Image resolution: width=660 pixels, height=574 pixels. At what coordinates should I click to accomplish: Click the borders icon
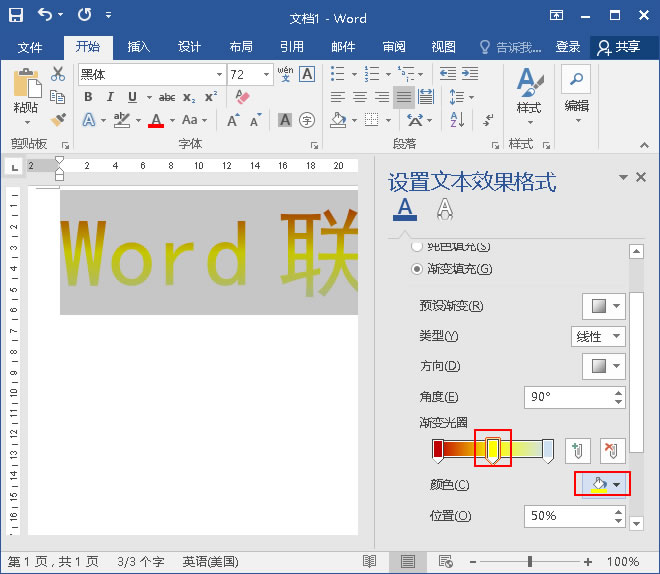pos(371,120)
